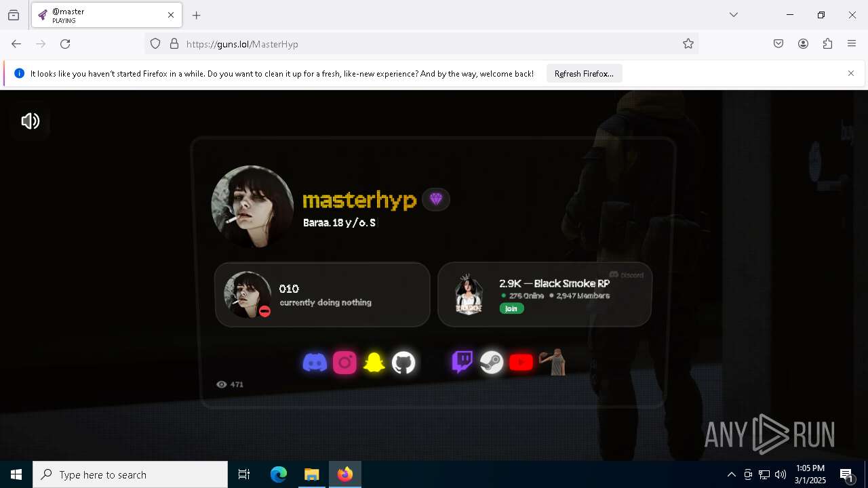
Task: Open File Explorer from the taskbar
Action: click(x=312, y=474)
